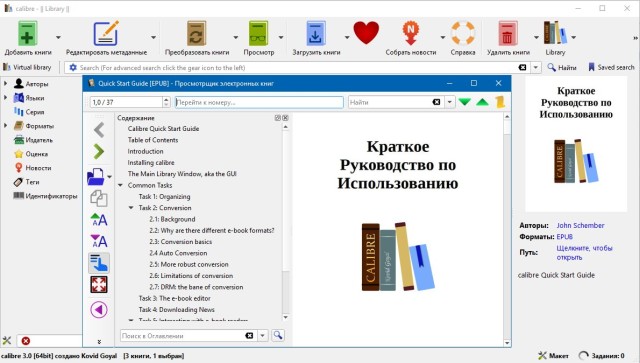Image resolution: width=640 pixels, height=363 pixels.
Task: Click page number spinner arrows
Action: (x=166, y=102)
